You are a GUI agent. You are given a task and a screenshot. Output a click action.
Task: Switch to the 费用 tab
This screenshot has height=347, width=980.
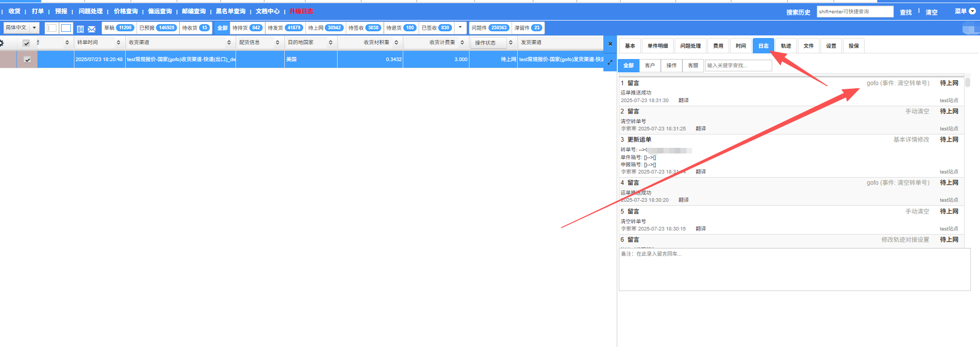[718, 46]
